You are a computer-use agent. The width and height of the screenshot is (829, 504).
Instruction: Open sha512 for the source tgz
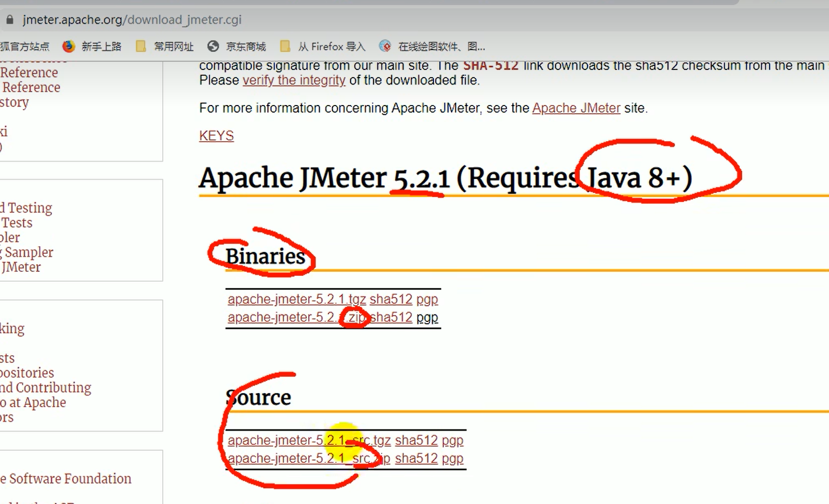click(x=417, y=440)
